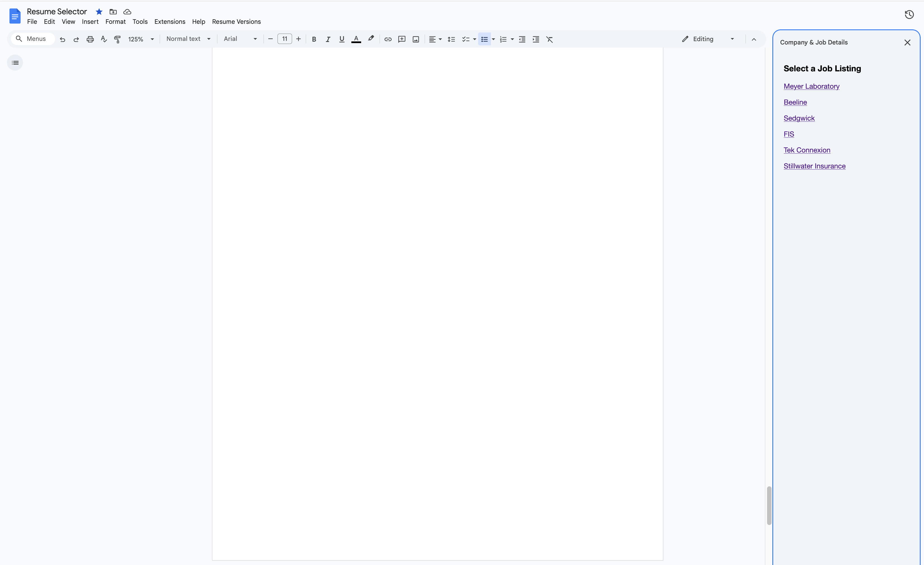Click the Redo arrow

[76, 39]
